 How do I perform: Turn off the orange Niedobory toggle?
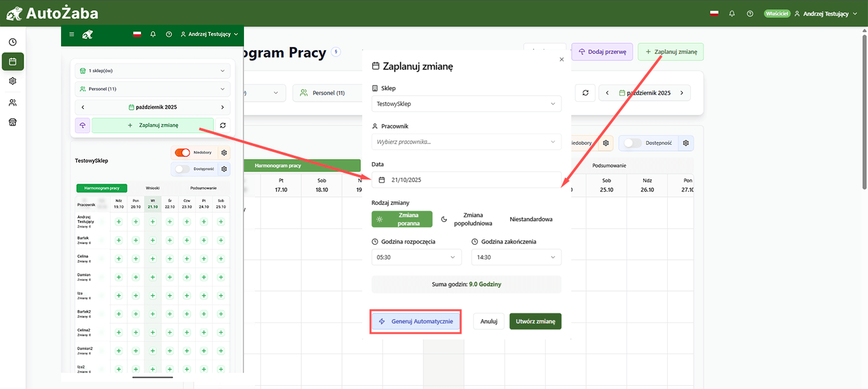click(x=182, y=153)
